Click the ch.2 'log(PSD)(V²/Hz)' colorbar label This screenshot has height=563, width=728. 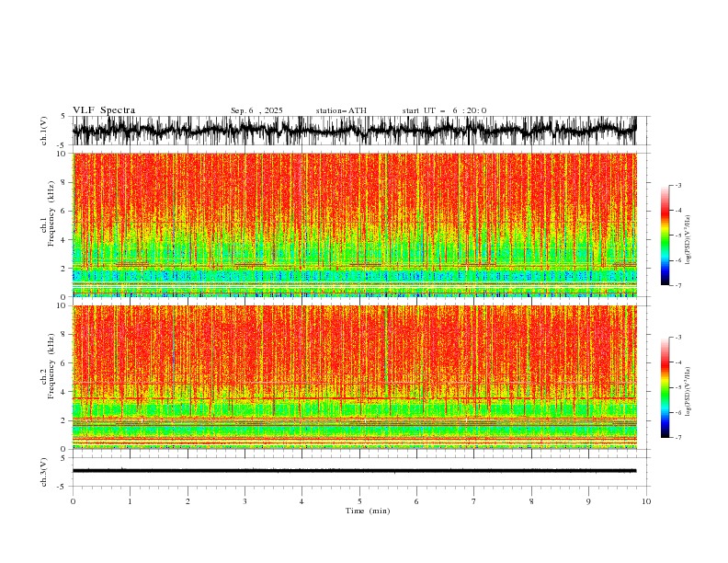click(x=688, y=392)
